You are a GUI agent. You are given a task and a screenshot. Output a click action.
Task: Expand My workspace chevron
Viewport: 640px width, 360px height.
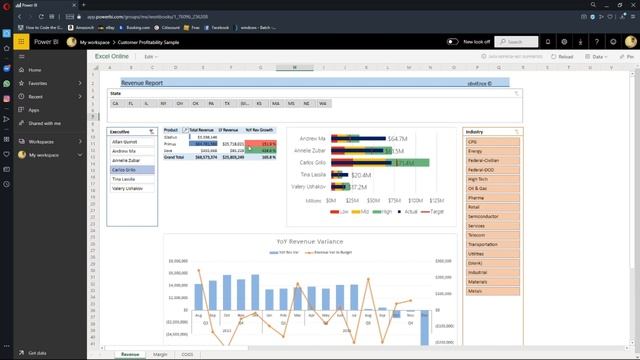pos(80,155)
